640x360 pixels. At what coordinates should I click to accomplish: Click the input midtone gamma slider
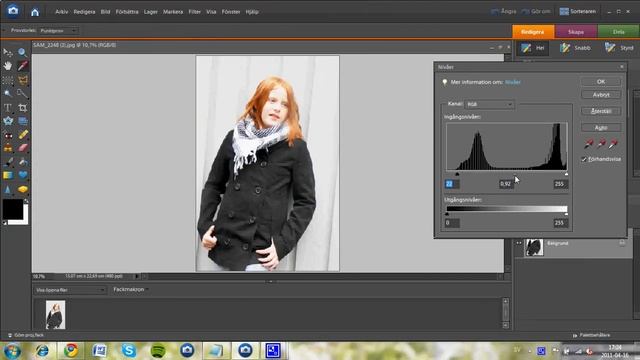coord(515,174)
